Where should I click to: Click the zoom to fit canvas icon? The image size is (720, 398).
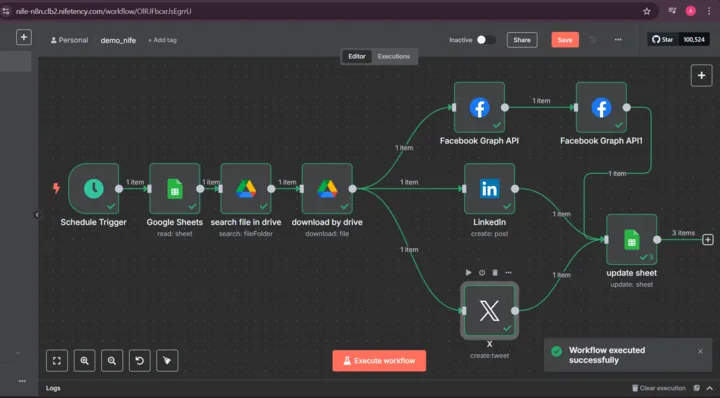pyautogui.click(x=57, y=361)
